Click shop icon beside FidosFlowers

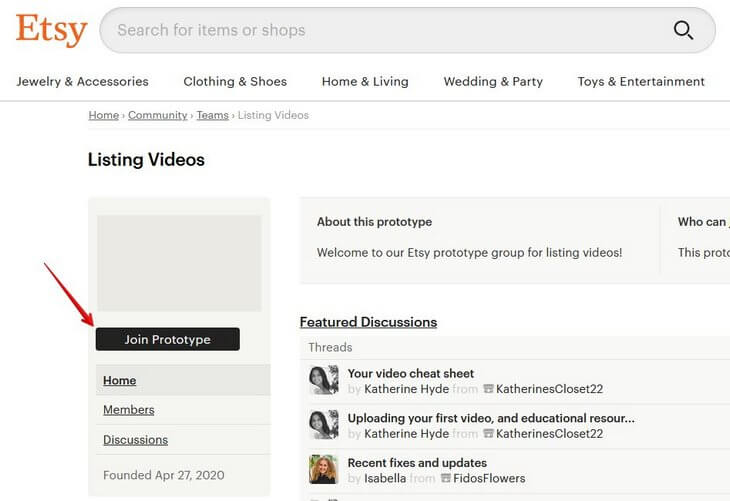pyautogui.click(x=446, y=478)
